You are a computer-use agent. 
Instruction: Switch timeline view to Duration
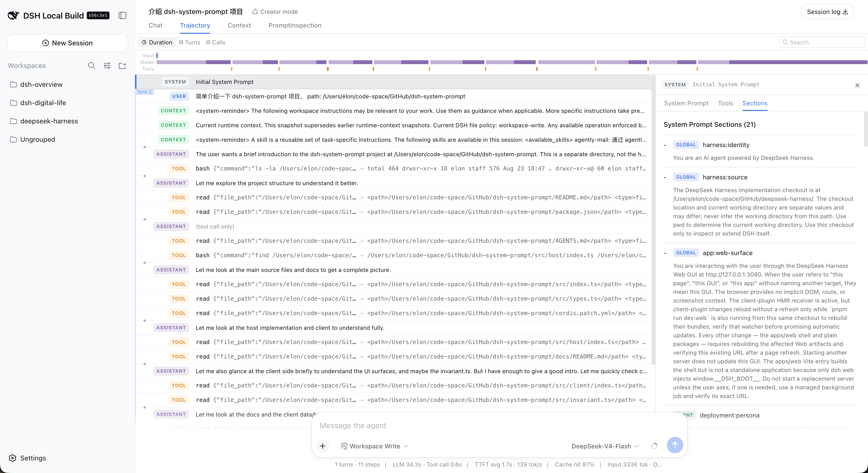(157, 42)
